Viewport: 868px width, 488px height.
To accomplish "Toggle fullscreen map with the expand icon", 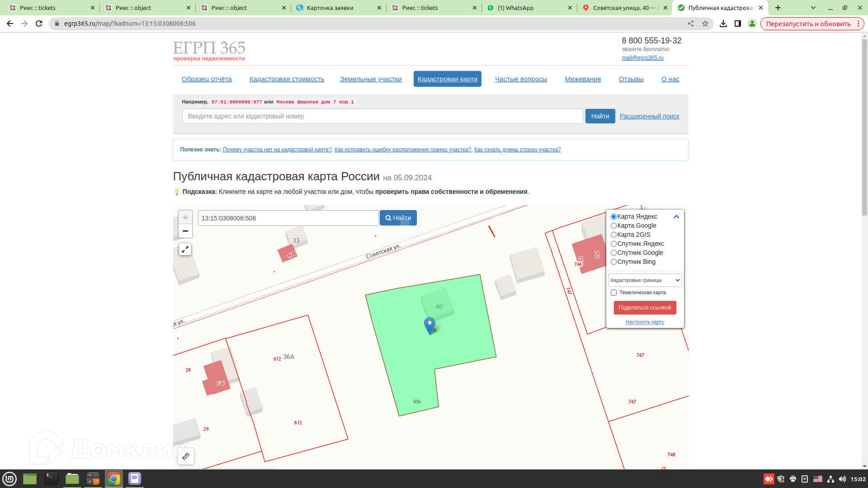I will 185,249.
